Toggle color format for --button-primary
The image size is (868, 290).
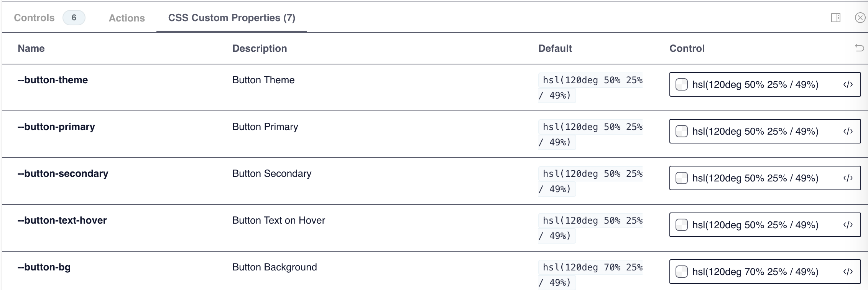click(x=848, y=131)
